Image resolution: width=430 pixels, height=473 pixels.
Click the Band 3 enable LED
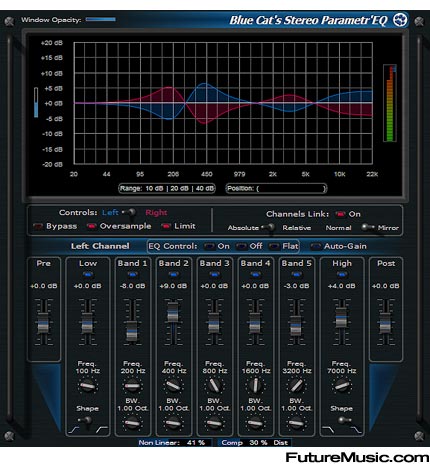tap(214, 274)
